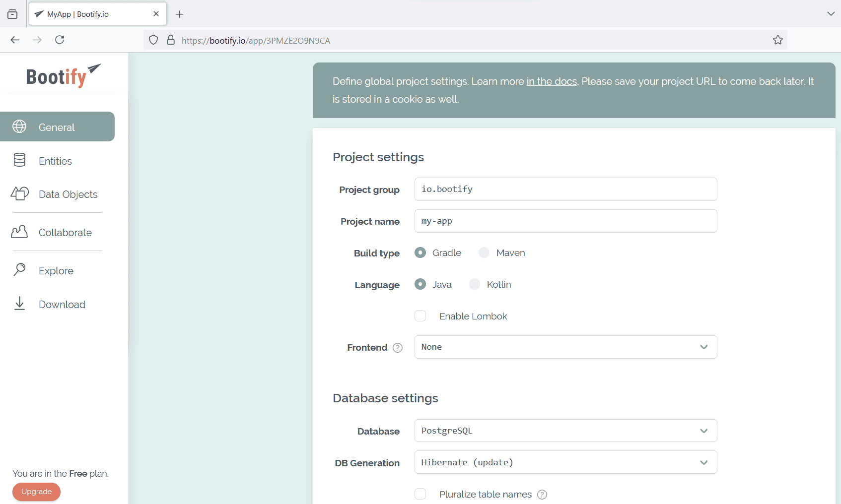Screen dimensions: 841x504
Task: Click the Bootify logo
Action: tap(63, 76)
